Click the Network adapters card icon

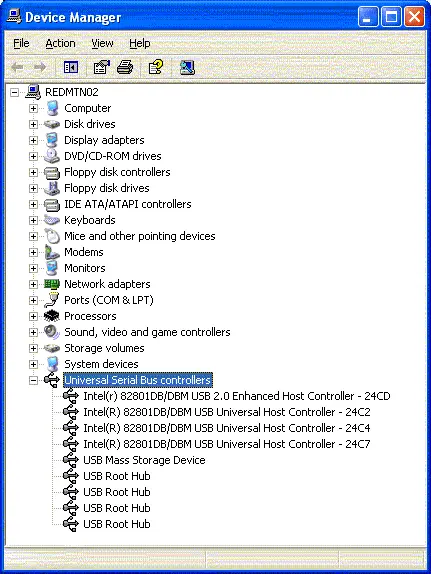click(52, 284)
